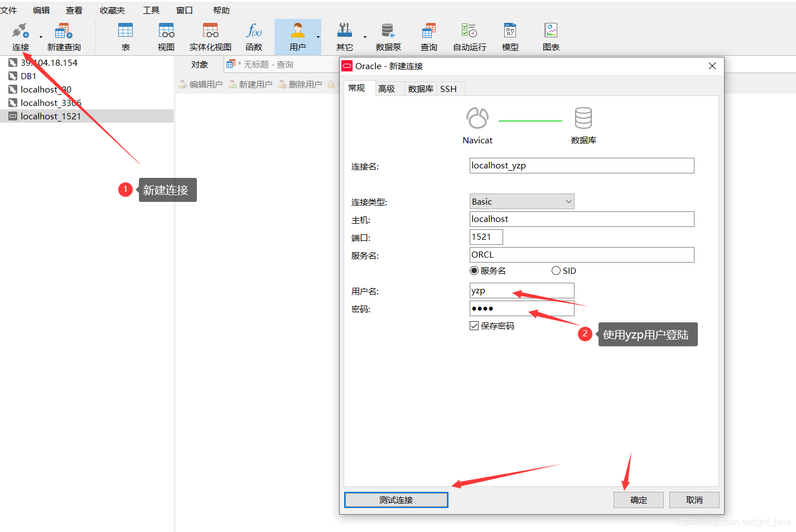796x532 pixels.
Task: Click the OK (确定) button
Action: coord(639,500)
